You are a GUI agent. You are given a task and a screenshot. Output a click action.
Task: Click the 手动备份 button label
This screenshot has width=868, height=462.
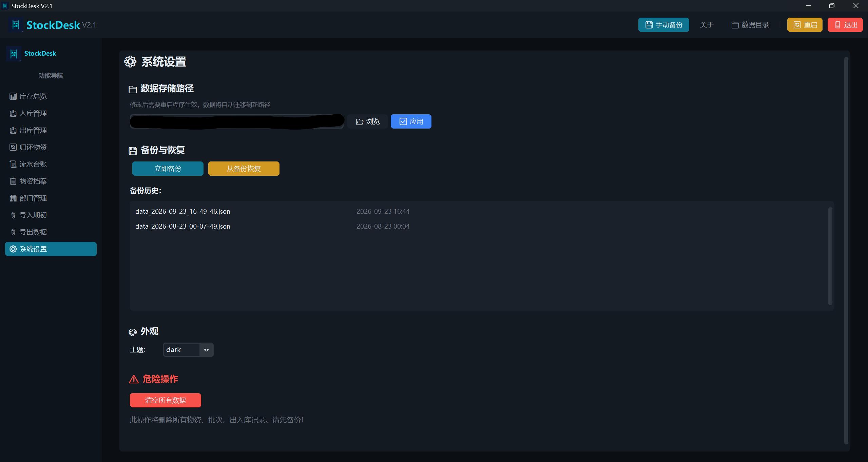coord(669,25)
